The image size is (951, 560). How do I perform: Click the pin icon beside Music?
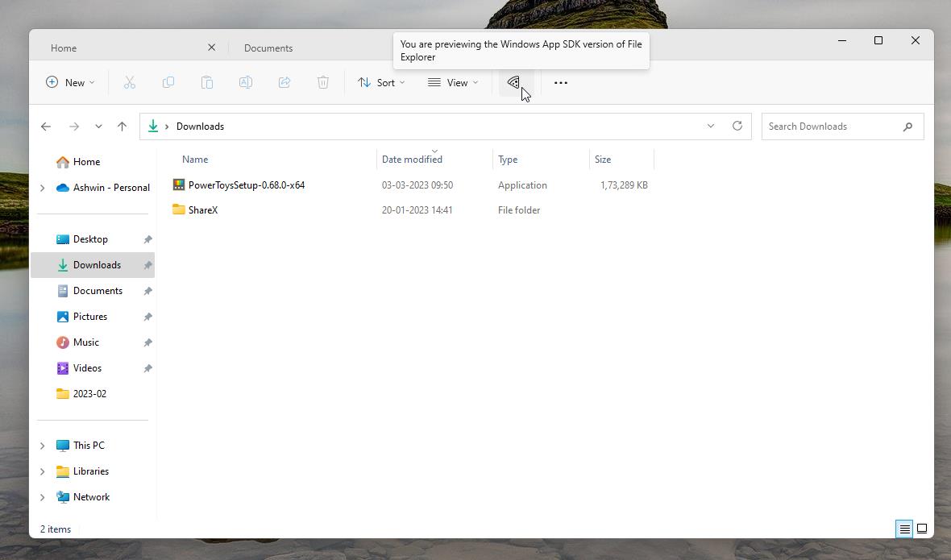coord(147,342)
